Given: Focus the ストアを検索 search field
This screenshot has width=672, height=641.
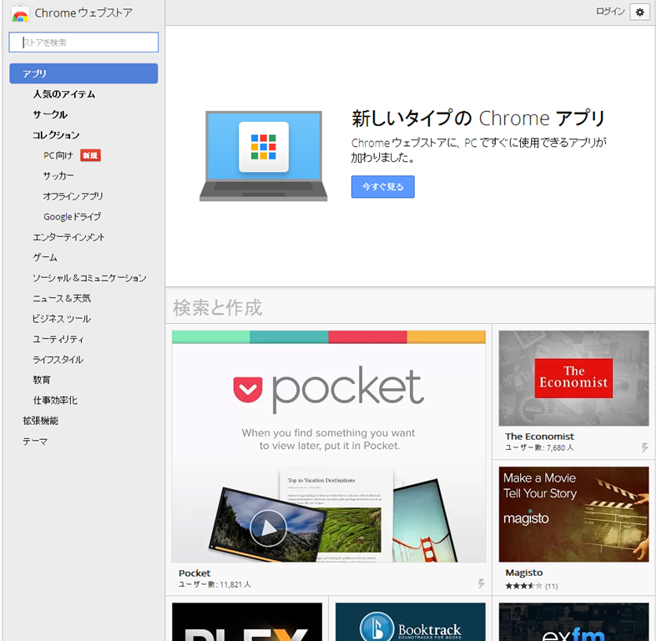Looking at the screenshot, I should 83,42.
